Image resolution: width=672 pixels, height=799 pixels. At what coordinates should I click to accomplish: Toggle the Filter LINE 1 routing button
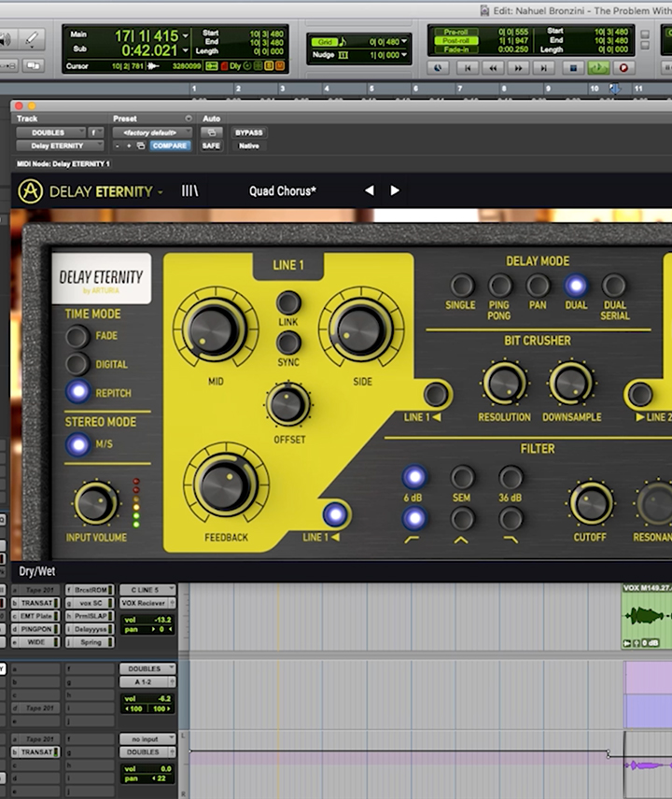[x=335, y=514]
